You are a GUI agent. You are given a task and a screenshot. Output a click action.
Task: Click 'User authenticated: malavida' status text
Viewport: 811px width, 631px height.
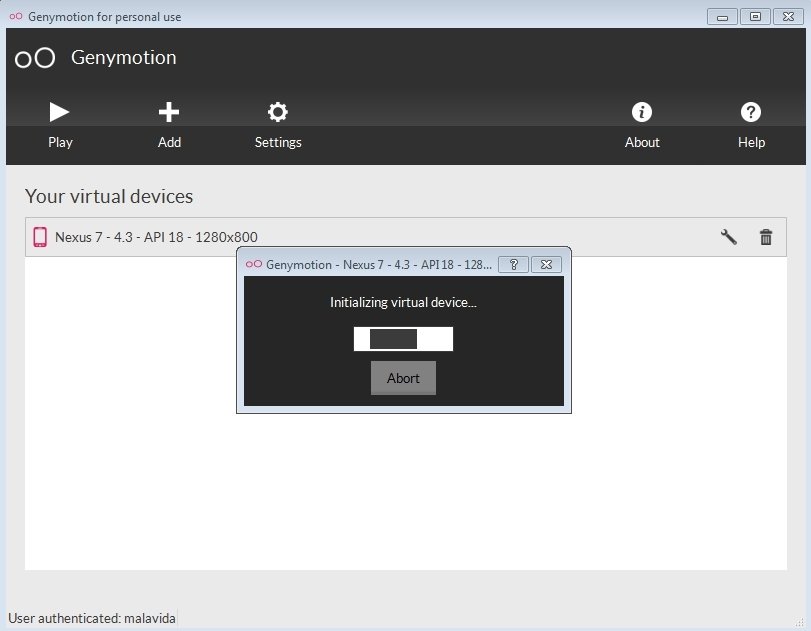click(92, 618)
